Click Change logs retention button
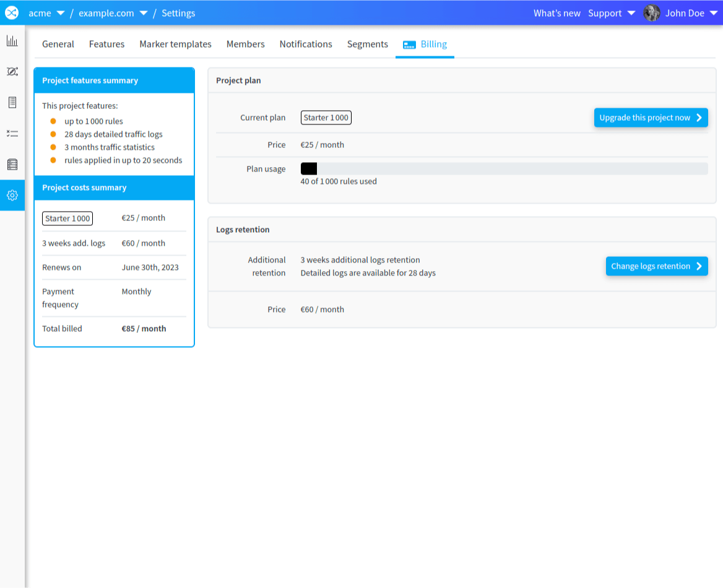723x588 pixels. coord(657,266)
